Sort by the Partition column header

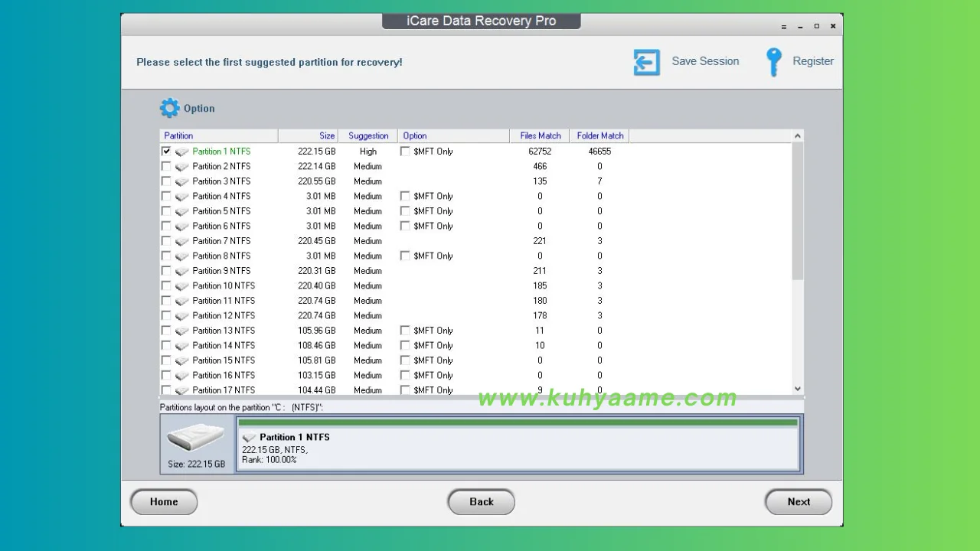[x=219, y=135]
